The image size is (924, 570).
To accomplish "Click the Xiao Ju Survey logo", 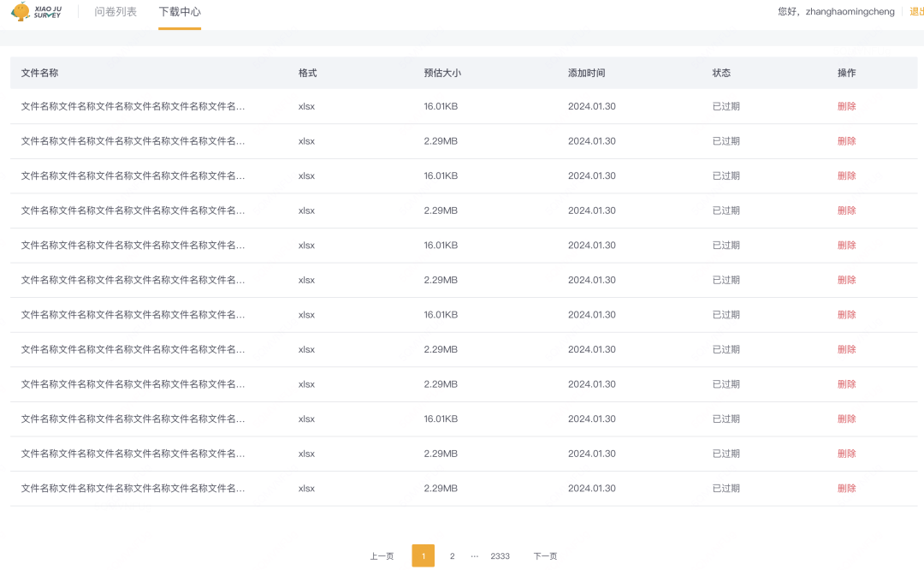I will (x=36, y=12).
